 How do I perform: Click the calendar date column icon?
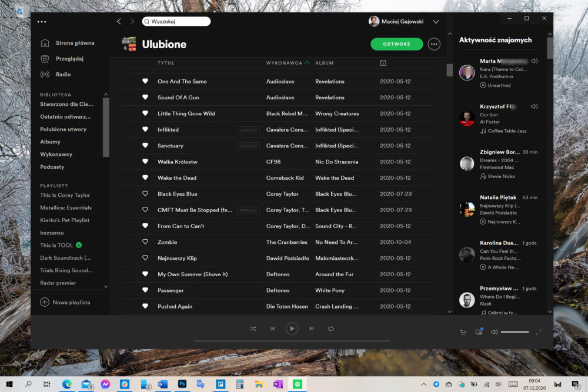click(x=383, y=63)
